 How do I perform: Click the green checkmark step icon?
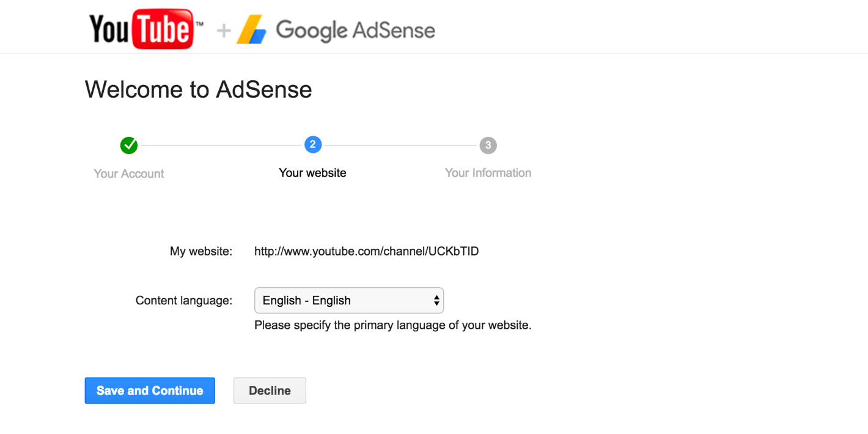click(x=129, y=145)
